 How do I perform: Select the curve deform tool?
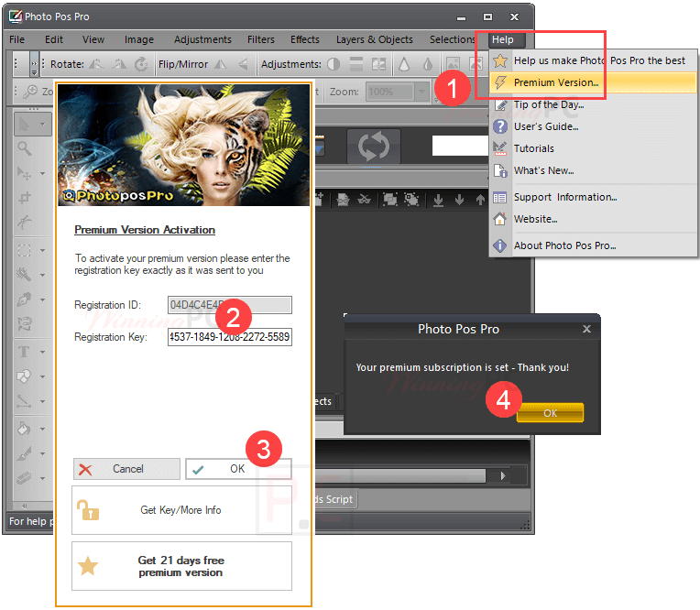(x=24, y=222)
